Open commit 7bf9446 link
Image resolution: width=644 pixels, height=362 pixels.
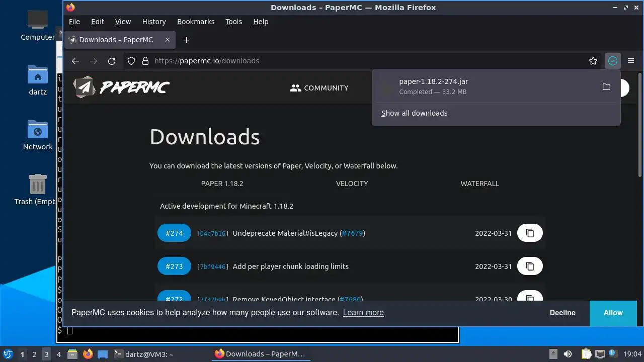(x=213, y=267)
